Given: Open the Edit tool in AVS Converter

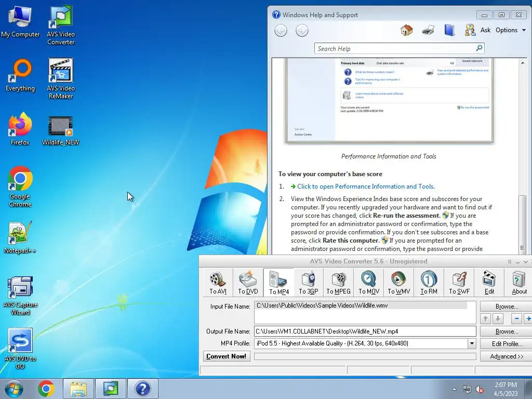Looking at the screenshot, I should pos(489,283).
